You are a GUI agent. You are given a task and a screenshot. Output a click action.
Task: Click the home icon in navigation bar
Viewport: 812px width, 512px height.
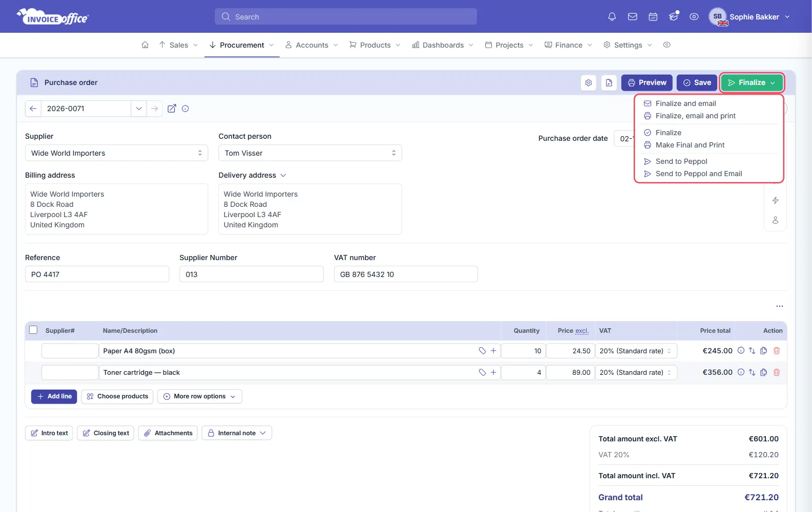[x=145, y=45]
